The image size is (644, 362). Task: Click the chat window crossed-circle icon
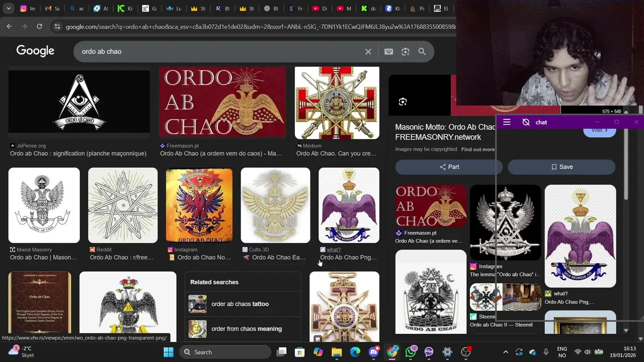point(526,122)
